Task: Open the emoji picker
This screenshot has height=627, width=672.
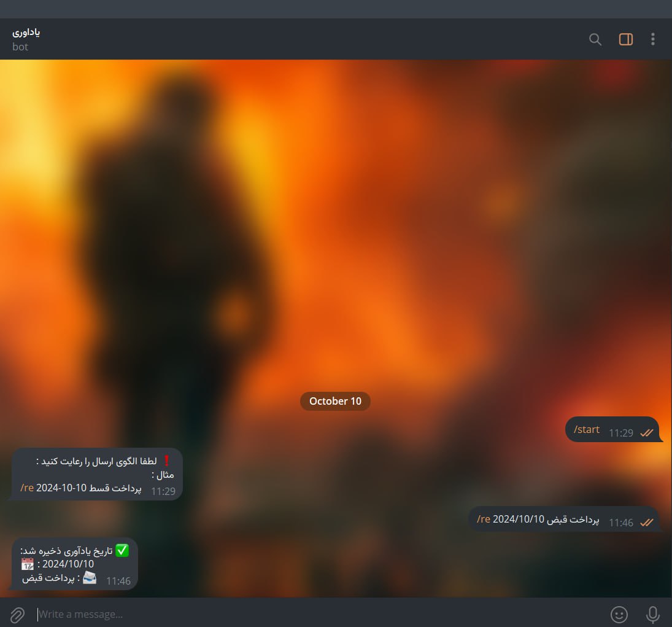Action: [x=619, y=615]
